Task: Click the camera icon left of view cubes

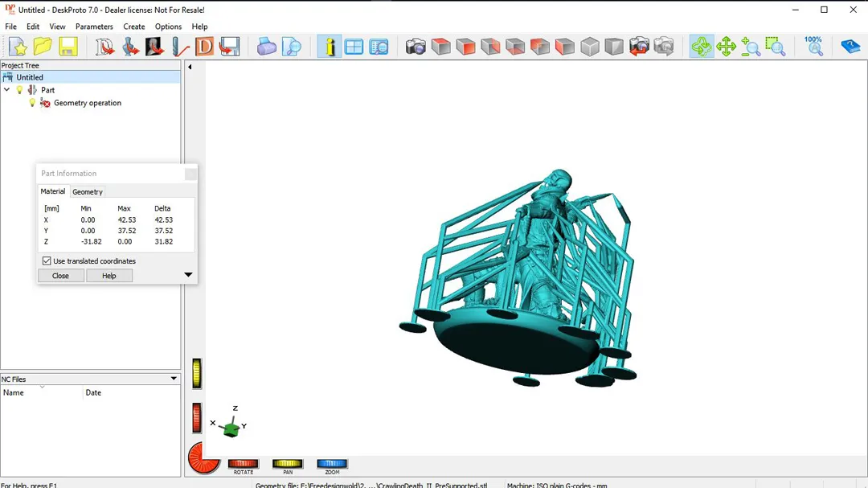Action: [x=416, y=47]
